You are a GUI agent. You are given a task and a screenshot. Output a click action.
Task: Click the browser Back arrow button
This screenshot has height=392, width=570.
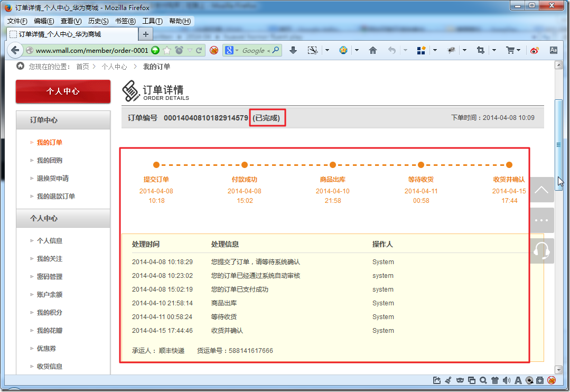coord(15,50)
